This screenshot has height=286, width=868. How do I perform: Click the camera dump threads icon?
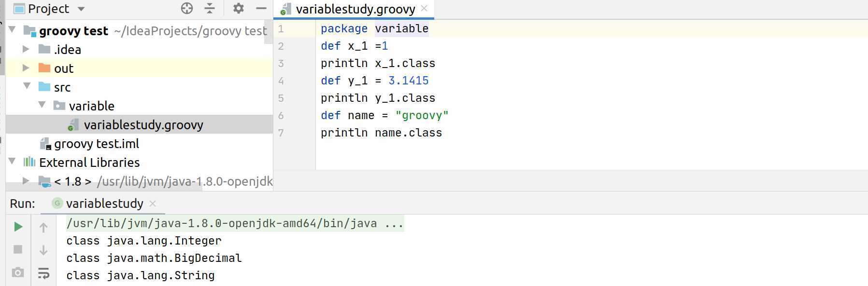click(x=18, y=272)
